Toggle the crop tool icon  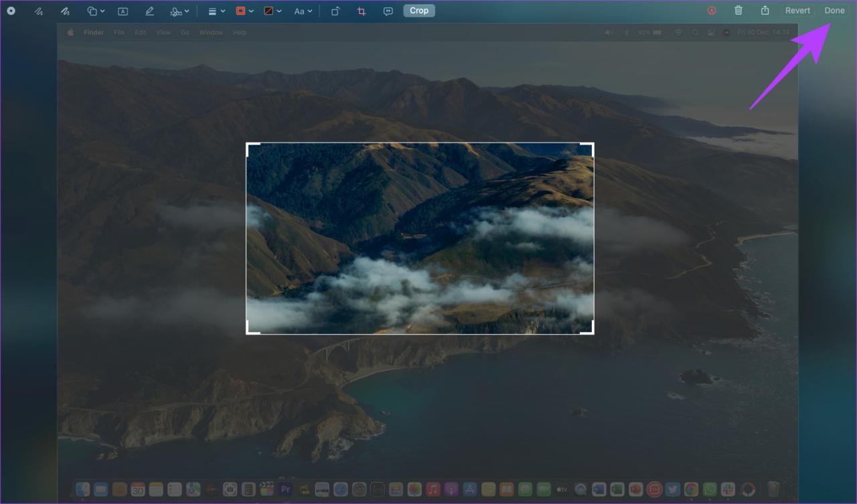pyautogui.click(x=362, y=11)
